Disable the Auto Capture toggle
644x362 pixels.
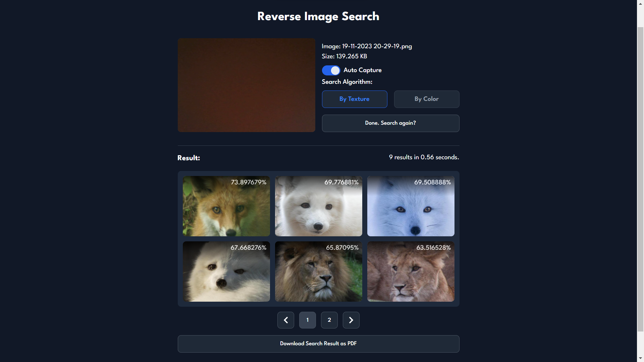331,70
